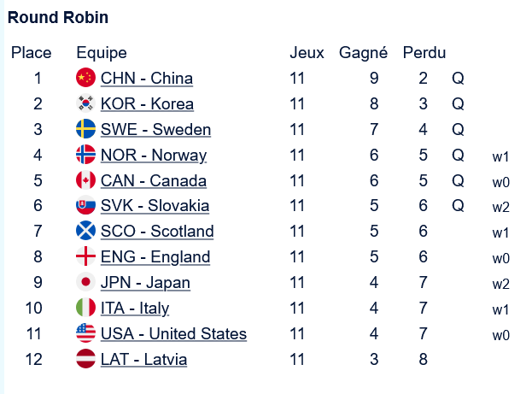532x394 pixels.
Task: Click the Norway flag icon
Action: click(x=85, y=156)
